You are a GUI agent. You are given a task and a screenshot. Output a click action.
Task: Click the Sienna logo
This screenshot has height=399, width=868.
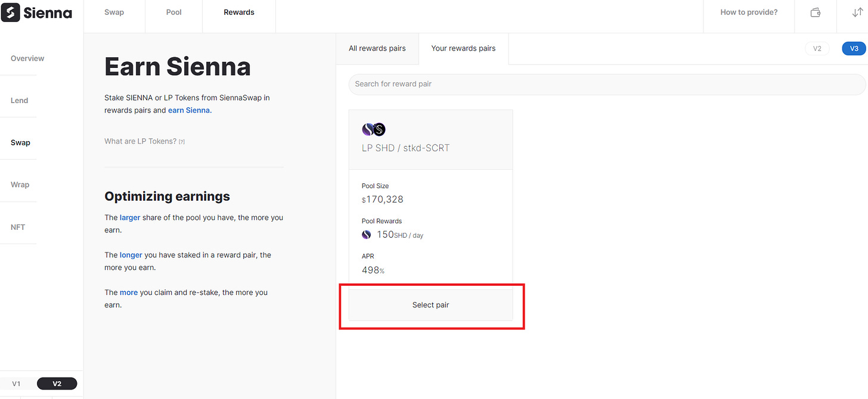(x=36, y=12)
